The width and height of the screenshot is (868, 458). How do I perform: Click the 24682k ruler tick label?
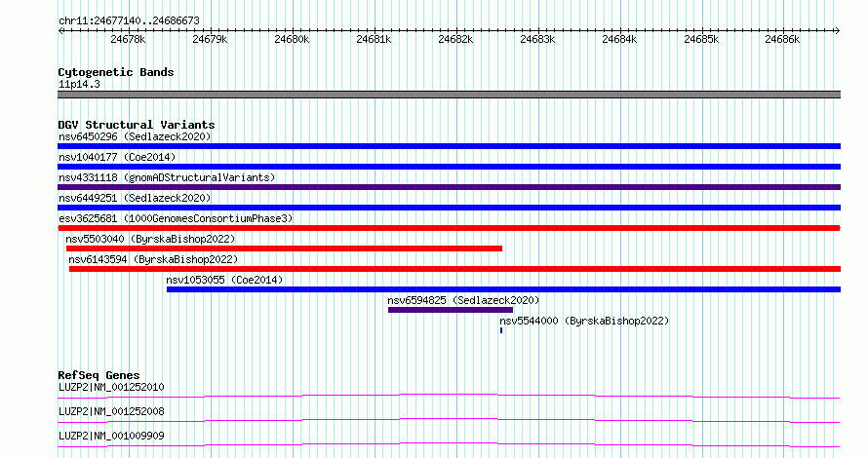point(455,39)
